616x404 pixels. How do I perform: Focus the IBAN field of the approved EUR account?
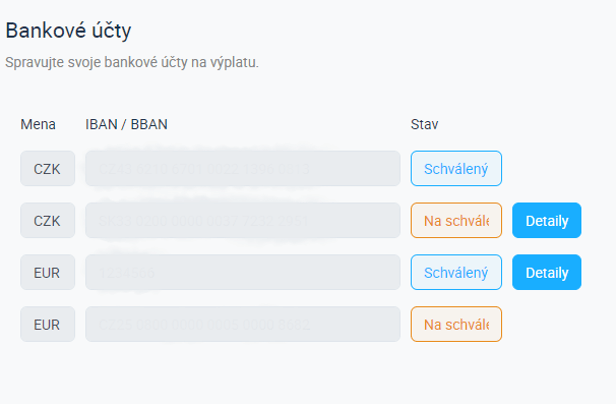coord(243,272)
